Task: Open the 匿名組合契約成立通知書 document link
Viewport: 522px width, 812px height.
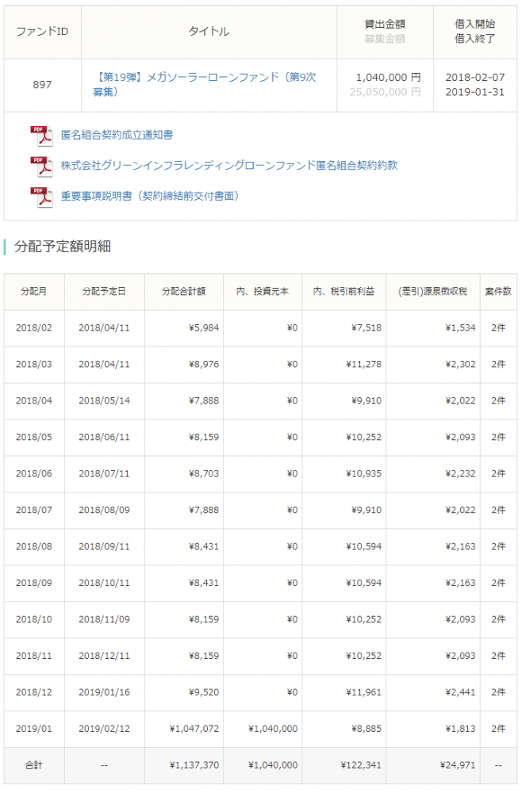Action: pos(117,136)
